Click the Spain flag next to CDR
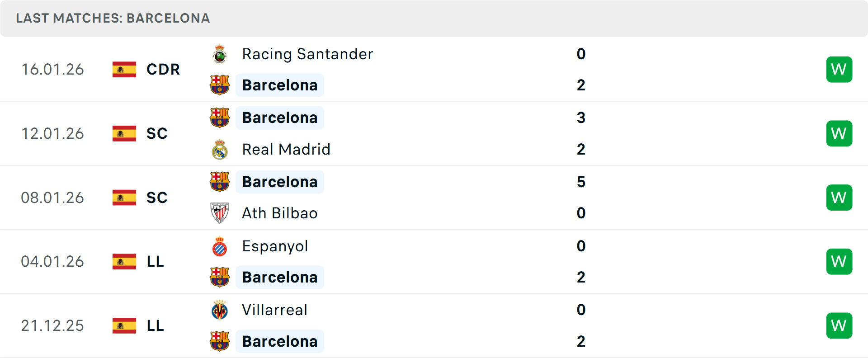 (124, 70)
